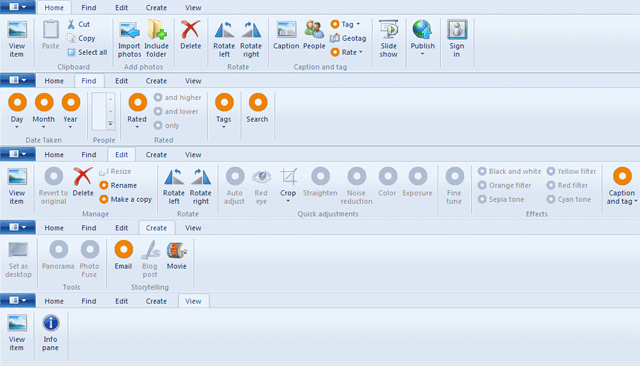Click Copy in the Clipboard group

pos(81,38)
